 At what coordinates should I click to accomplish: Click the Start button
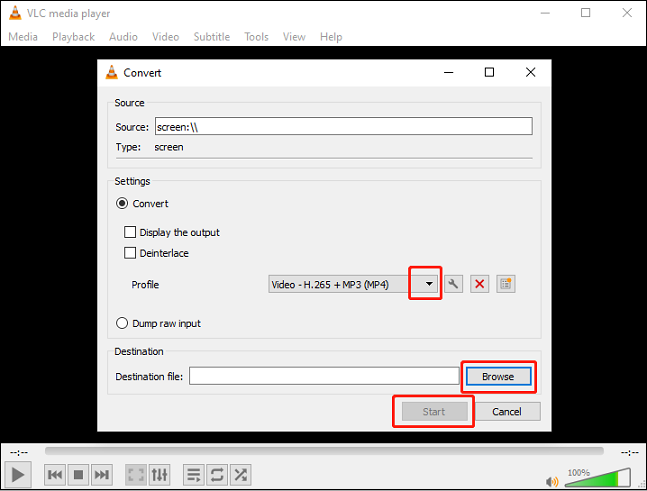coord(434,411)
